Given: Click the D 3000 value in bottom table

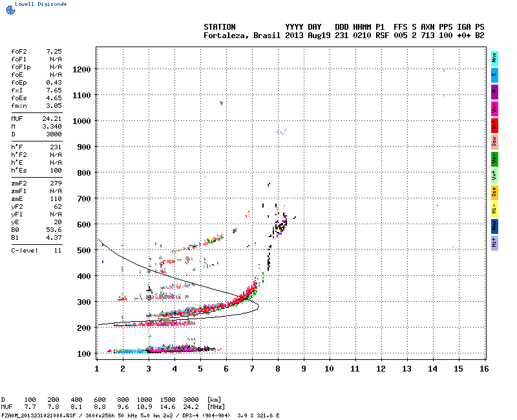Looking at the screenshot, I should pyautogui.click(x=191, y=400).
